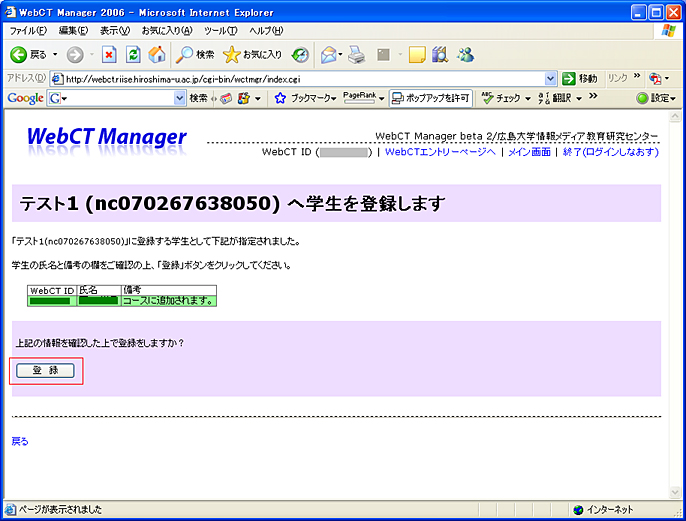Click the コースに追加されます。 table cell
This screenshot has height=521, width=686.
(168, 301)
